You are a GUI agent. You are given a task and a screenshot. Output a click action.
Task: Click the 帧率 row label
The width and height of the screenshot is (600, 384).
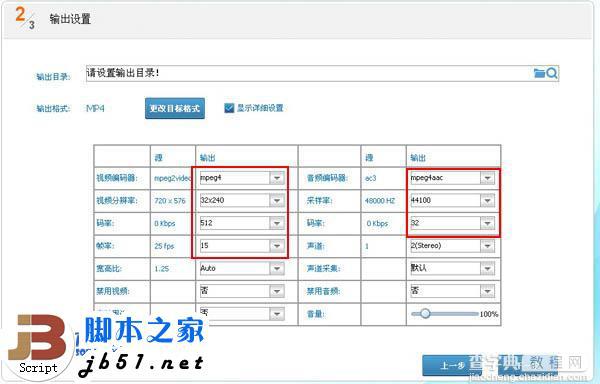tap(105, 246)
